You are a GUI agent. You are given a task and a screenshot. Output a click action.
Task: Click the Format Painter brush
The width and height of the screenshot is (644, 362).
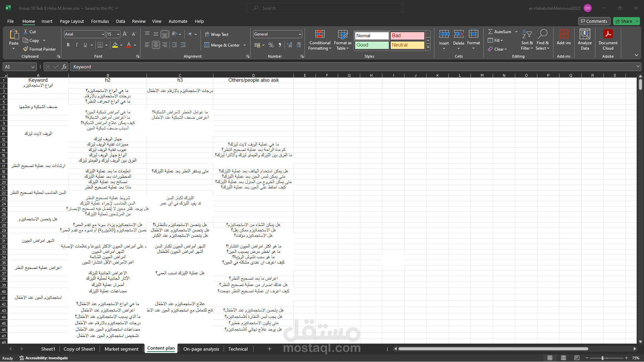pyautogui.click(x=25, y=49)
